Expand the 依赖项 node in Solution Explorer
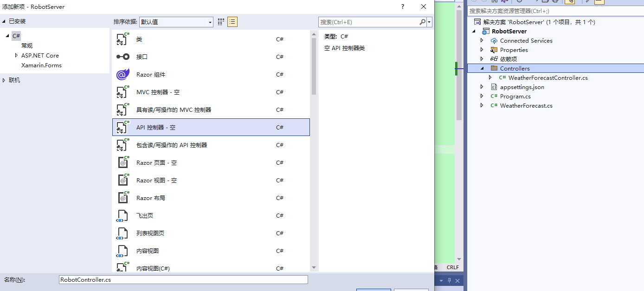The height and width of the screenshot is (291, 644). pyautogui.click(x=482, y=59)
